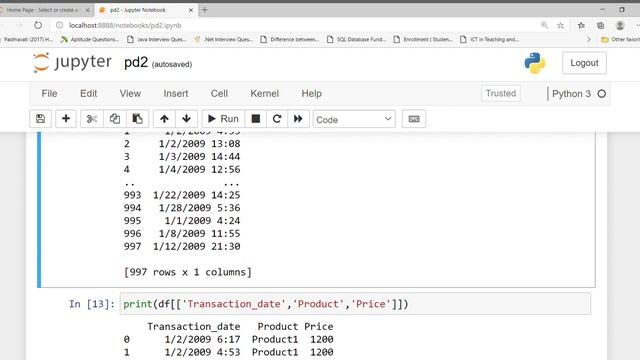Paste cells below icon

point(138,119)
